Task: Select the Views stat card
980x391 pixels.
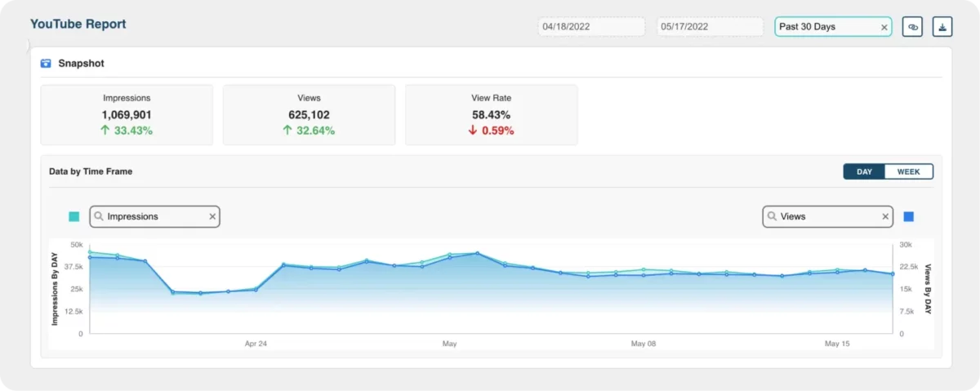Action: point(309,115)
